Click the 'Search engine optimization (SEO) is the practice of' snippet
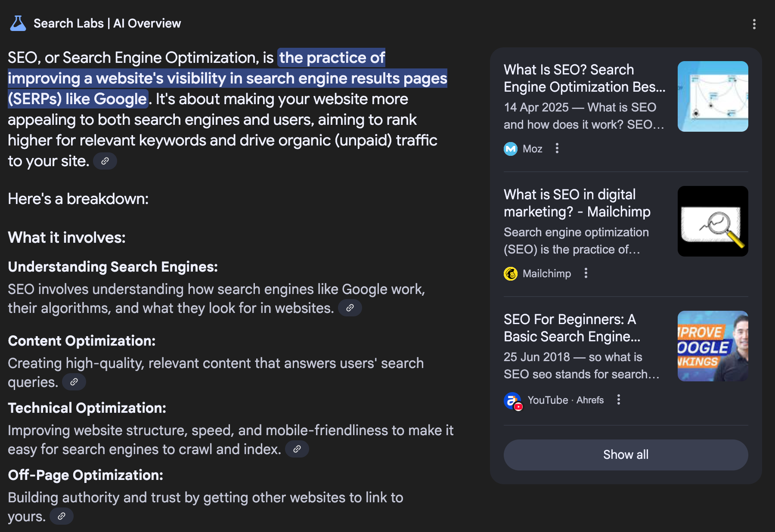The width and height of the screenshot is (775, 532). click(x=577, y=241)
